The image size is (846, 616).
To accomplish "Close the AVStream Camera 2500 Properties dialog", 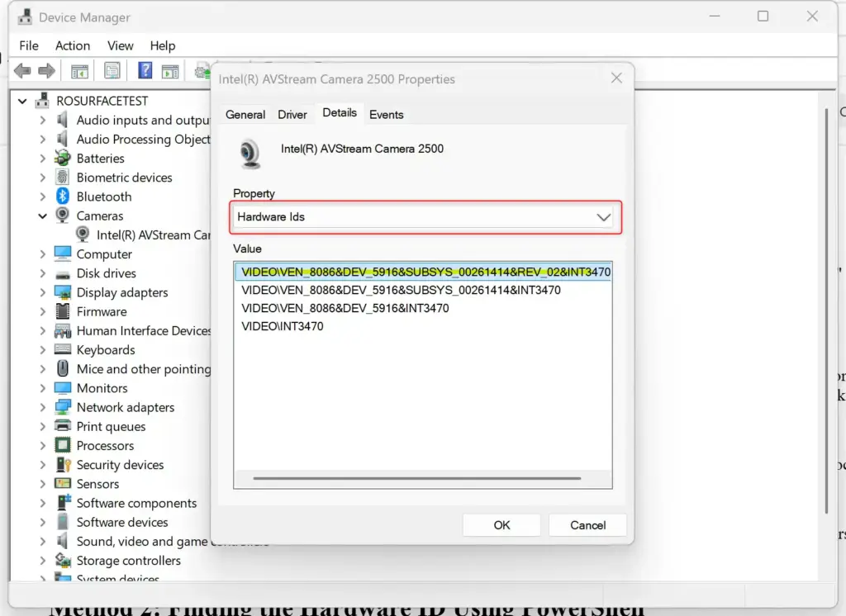I will click(x=616, y=78).
